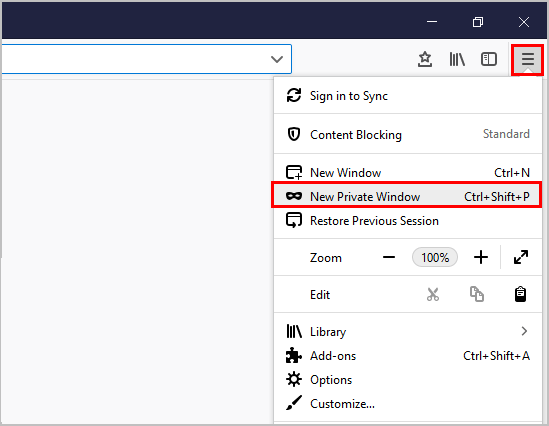Expand the address bar history dropdown arrow
The height and width of the screenshot is (426, 549).
coord(277,59)
